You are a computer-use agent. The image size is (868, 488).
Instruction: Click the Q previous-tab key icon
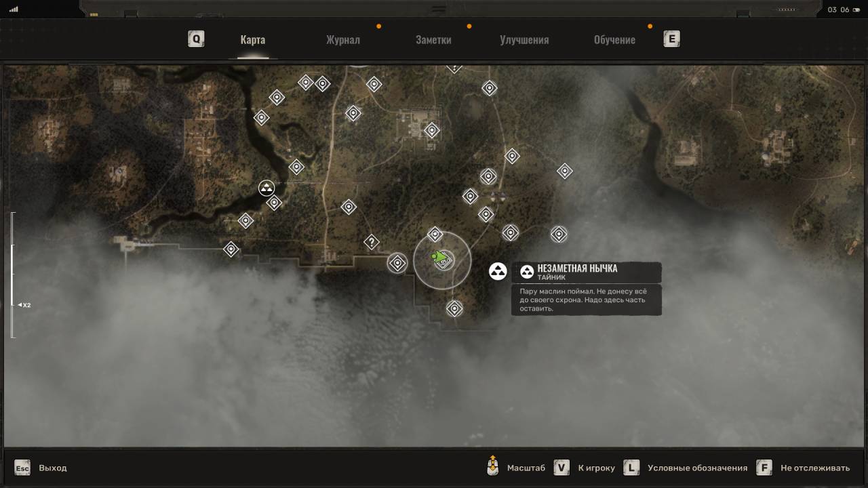(x=196, y=39)
